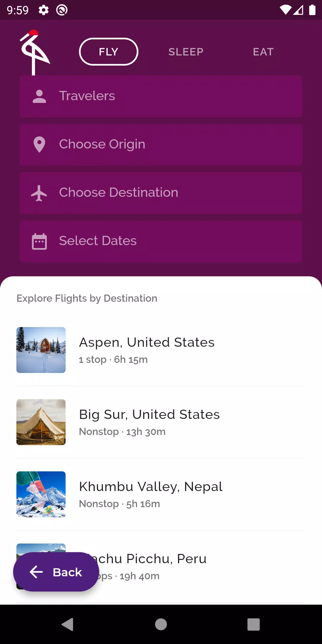Click the airplane icon beside Choose Destination
The width and height of the screenshot is (322, 644).
39,193
